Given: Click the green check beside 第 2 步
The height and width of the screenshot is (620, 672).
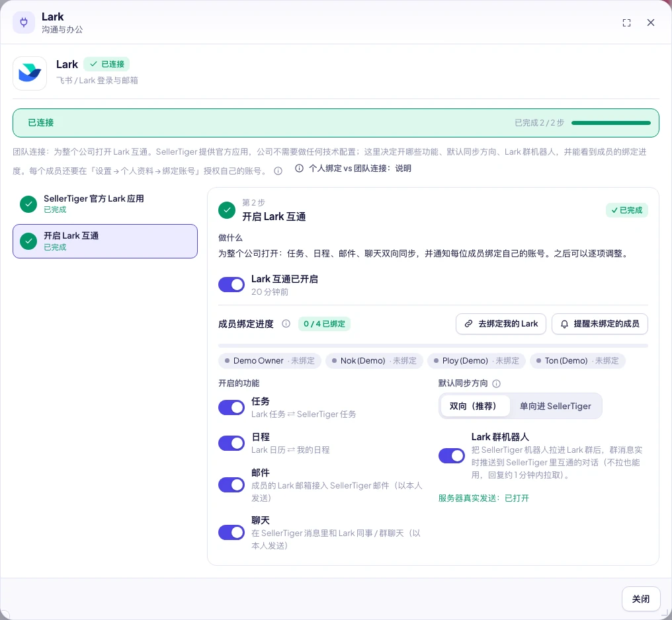Looking at the screenshot, I should pyautogui.click(x=227, y=210).
